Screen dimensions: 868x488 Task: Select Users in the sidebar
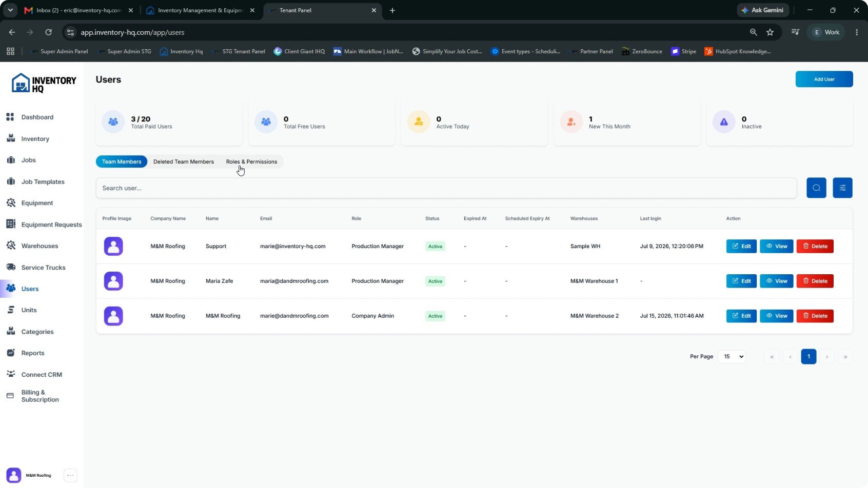pos(30,289)
